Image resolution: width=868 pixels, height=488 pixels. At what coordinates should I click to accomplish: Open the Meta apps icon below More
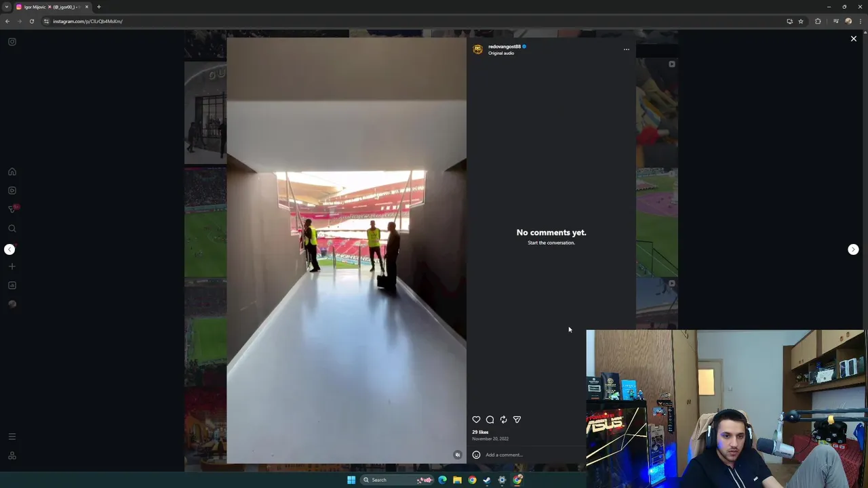12,455
